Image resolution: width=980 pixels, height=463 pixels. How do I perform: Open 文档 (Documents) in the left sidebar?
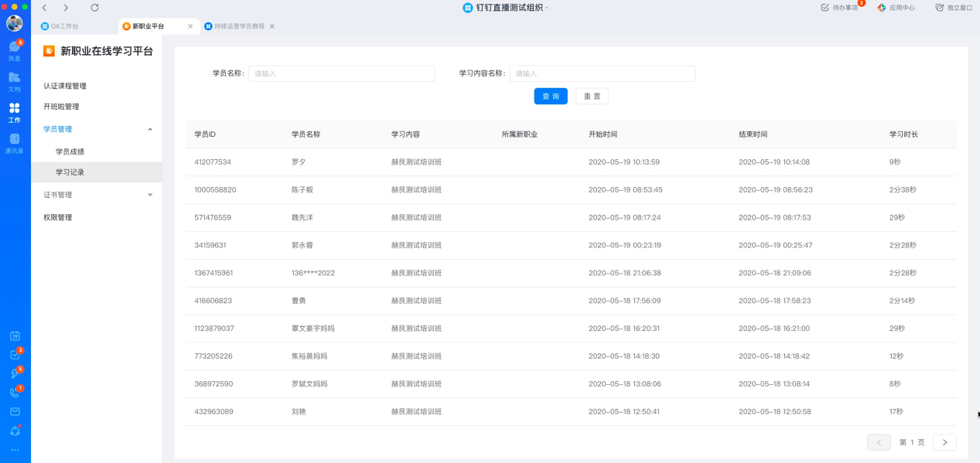pos(14,80)
